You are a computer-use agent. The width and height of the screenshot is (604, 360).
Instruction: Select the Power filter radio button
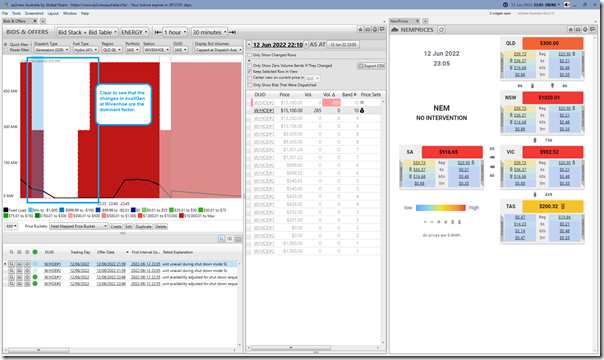point(6,50)
